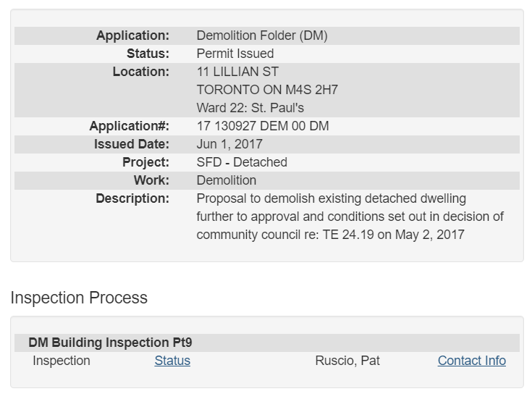Click the Issued Date field label

coord(132,144)
